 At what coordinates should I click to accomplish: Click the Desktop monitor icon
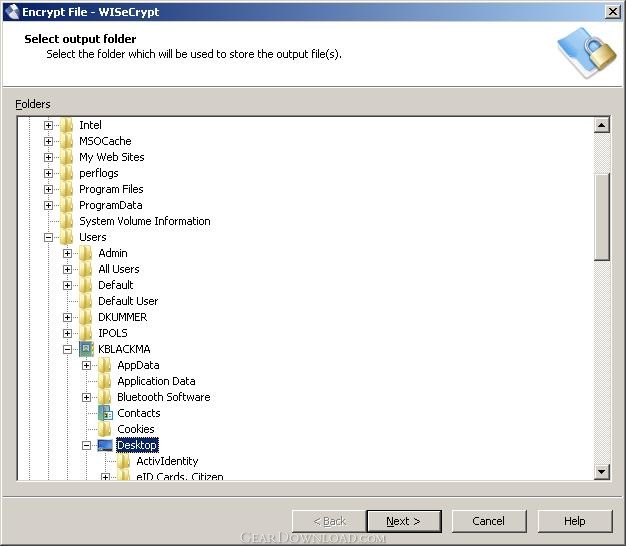point(105,445)
